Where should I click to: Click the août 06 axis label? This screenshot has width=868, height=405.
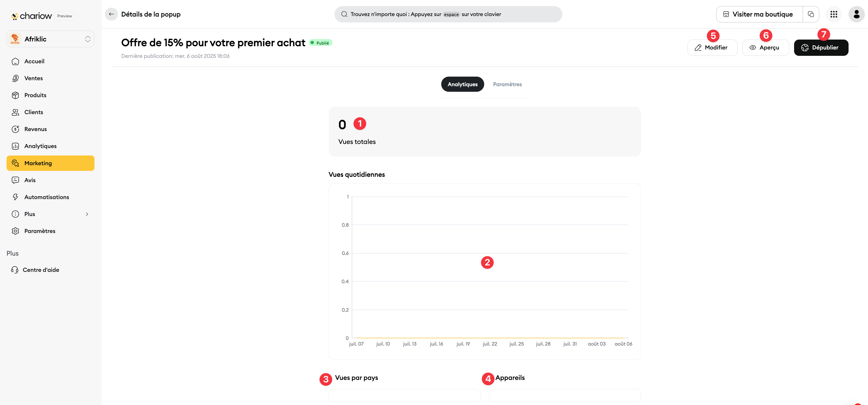coord(623,344)
